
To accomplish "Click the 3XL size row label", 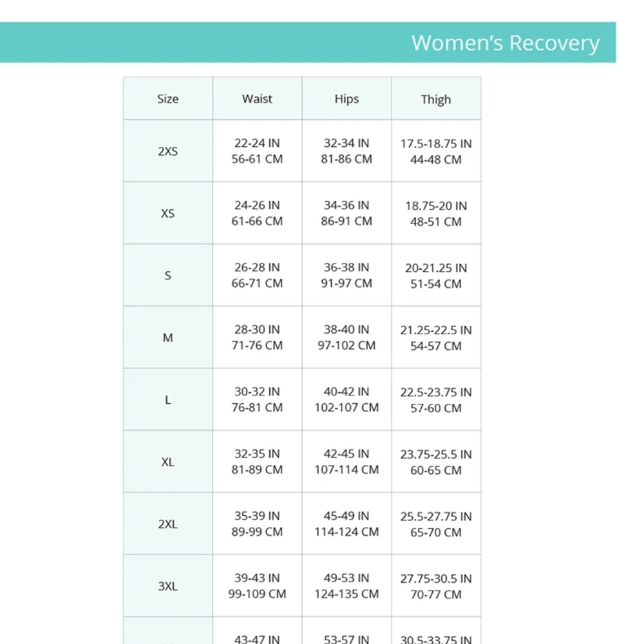I will (168, 585).
